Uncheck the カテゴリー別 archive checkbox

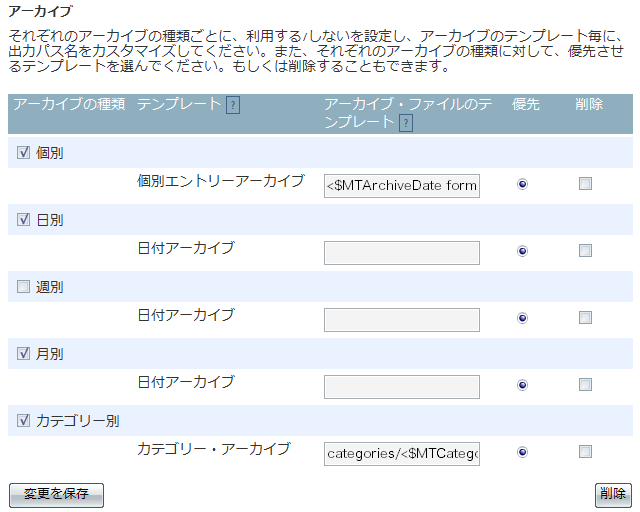pos(24,421)
